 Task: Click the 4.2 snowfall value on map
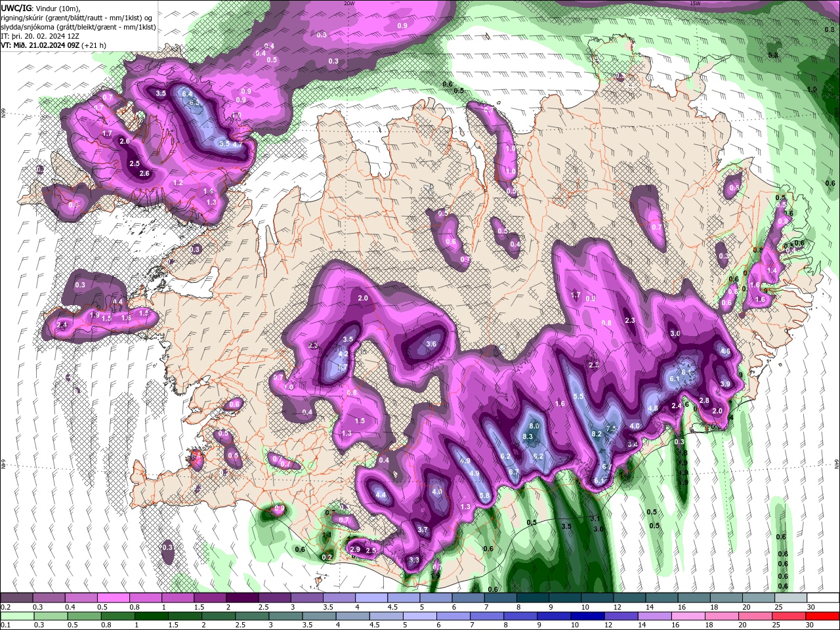(343, 354)
